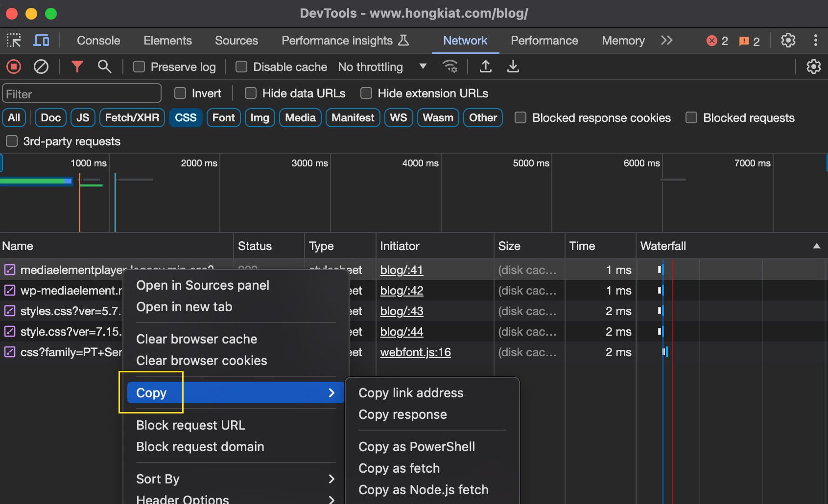Expand the Copy submenu
The height and width of the screenshot is (504, 828).
click(236, 392)
